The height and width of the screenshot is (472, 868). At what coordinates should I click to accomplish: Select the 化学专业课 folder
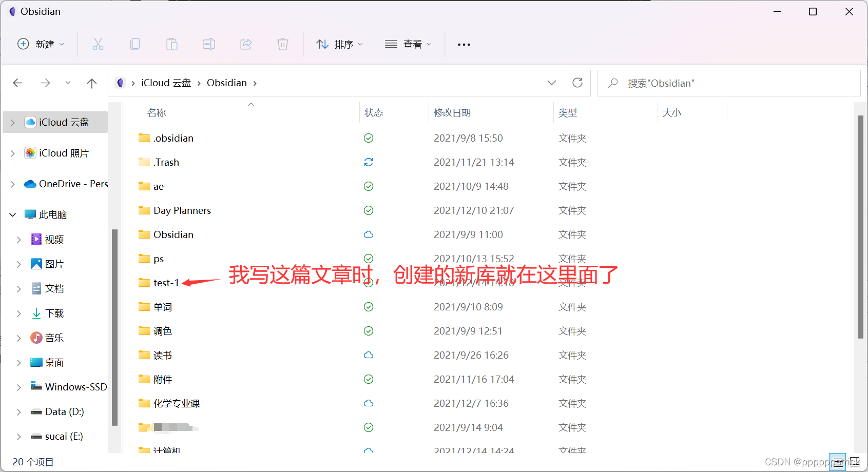[177, 403]
